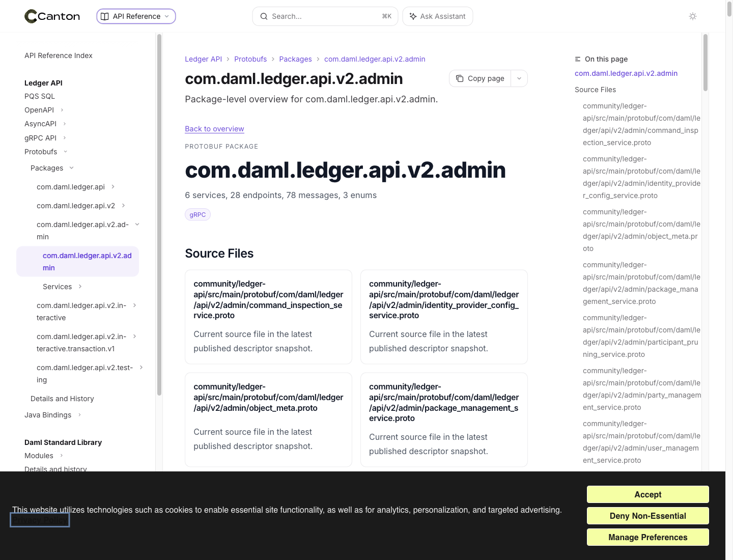Click the Search input field
Image resolution: width=733 pixels, height=560 pixels.
325,16
